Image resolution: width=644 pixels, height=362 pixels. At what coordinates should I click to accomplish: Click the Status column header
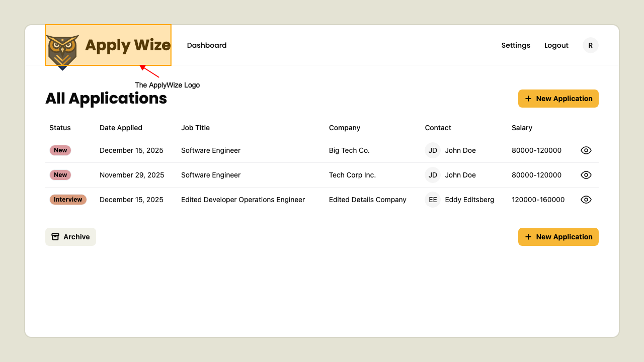tap(60, 128)
